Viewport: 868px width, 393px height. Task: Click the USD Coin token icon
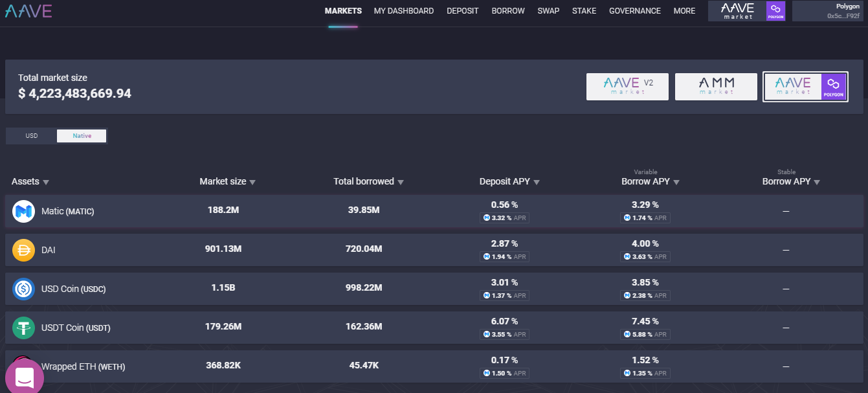coord(24,289)
